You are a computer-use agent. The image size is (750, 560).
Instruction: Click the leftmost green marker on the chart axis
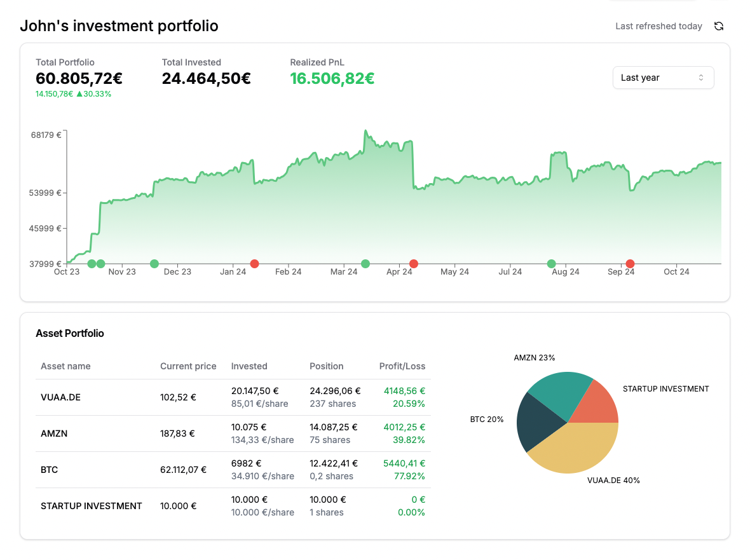tap(92, 264)
